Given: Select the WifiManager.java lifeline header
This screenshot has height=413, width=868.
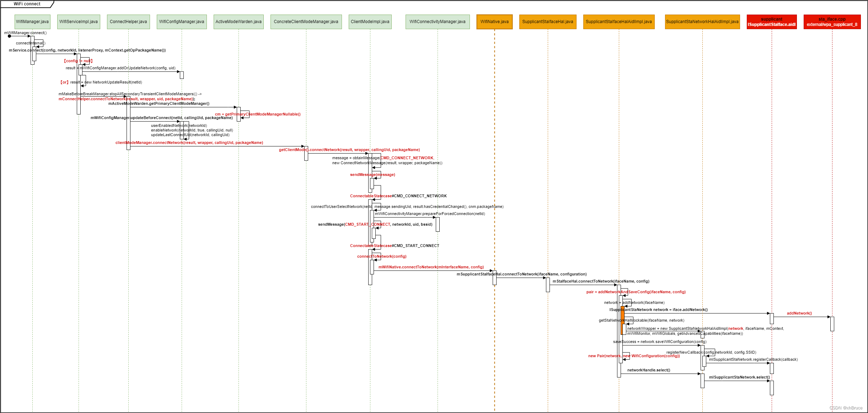Looking at the screenshot, I should click(x=32, y=22).
